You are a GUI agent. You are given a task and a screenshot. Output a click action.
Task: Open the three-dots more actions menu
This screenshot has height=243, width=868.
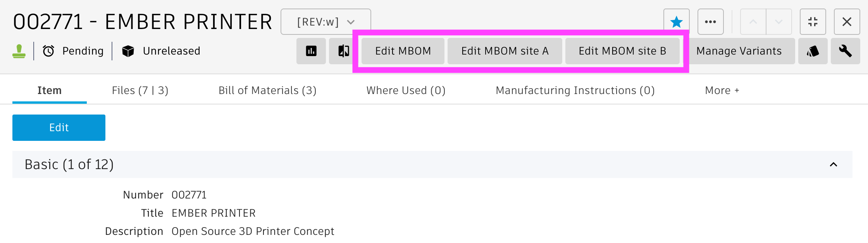tap(711, 22)
